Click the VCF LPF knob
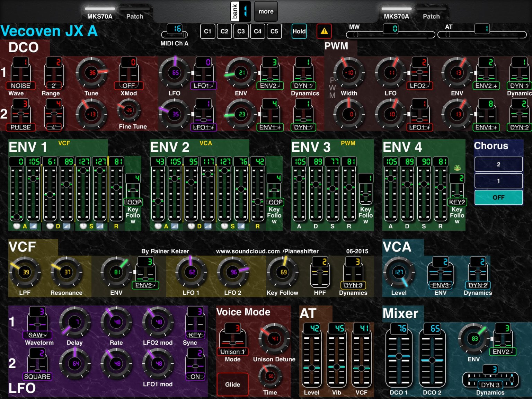Viewport: 532px width, 399px height. point(25,272)
